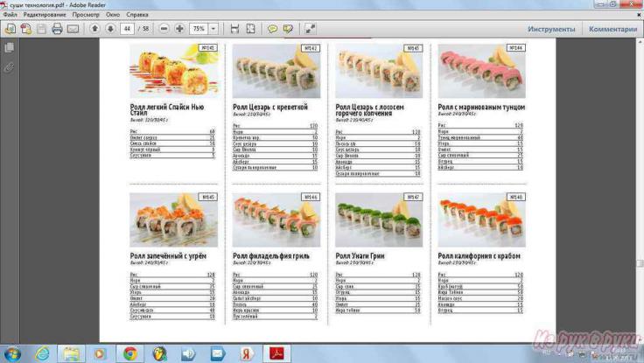Open the Редактирование menu
Image resolution: width=644 pixels, height=363 pixels.
[45, 15]
